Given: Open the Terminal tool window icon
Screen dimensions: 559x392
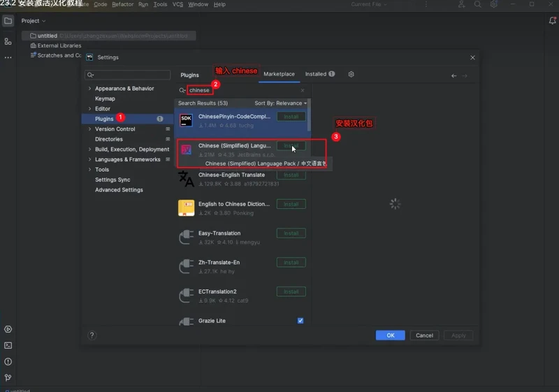Looking at the screenshot, I should pos(8,345).
